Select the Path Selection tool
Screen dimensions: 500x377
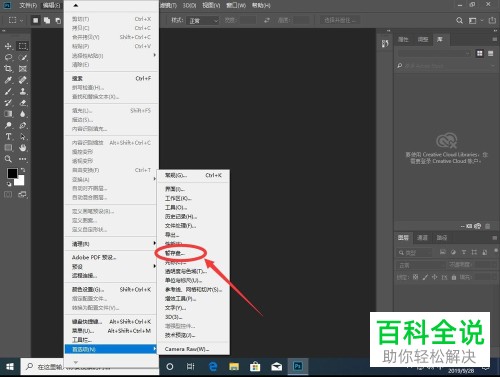pyautogui.click(x=23, y=137)
